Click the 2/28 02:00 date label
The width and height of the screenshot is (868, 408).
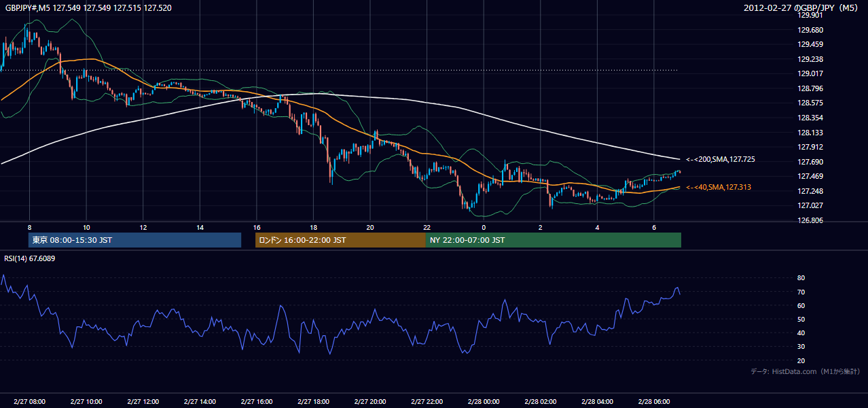pyautogui.click(x=541, y=402)
